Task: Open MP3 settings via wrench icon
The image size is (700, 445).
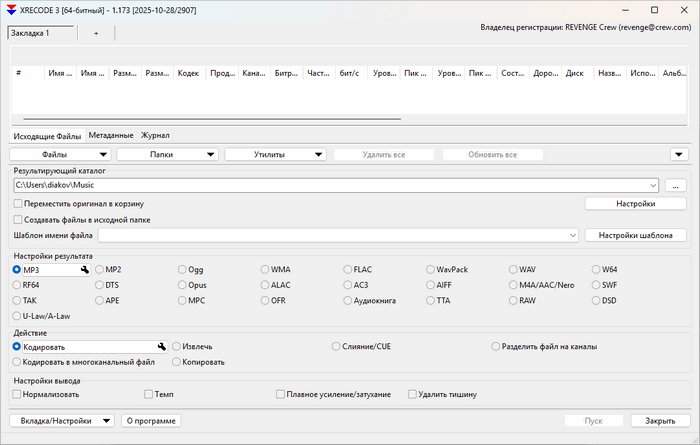Action: coord(85,270)
